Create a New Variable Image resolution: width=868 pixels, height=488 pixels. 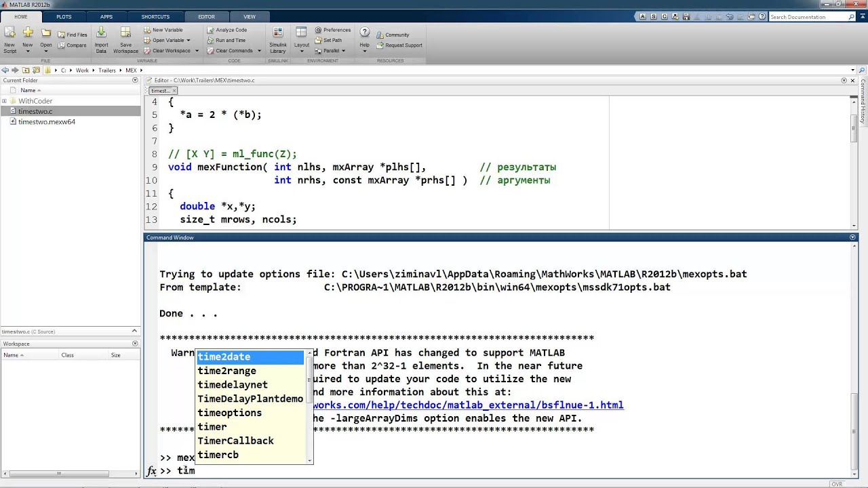click(163, 30)
